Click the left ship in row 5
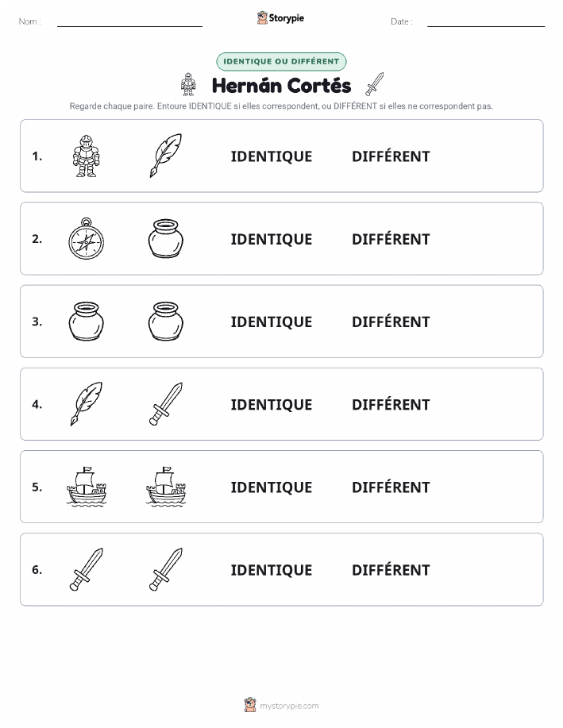Image resolution: width=563 pixels, height=728 pixels. coord(87,487)
